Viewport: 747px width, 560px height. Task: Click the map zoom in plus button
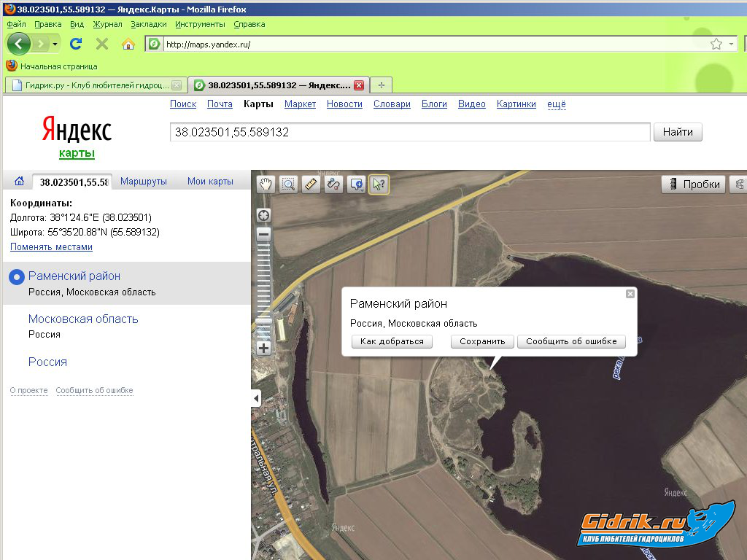pyautogui.click(x=264, y=349)
